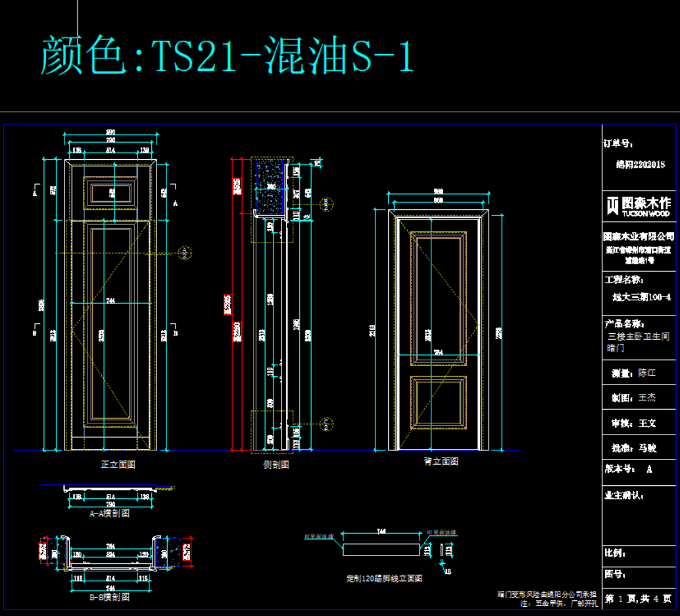Click the product name 三楼主卧卫生间暗门
Image resolution: width=680 pixels, height=616 pixels.
pos(638,342)
